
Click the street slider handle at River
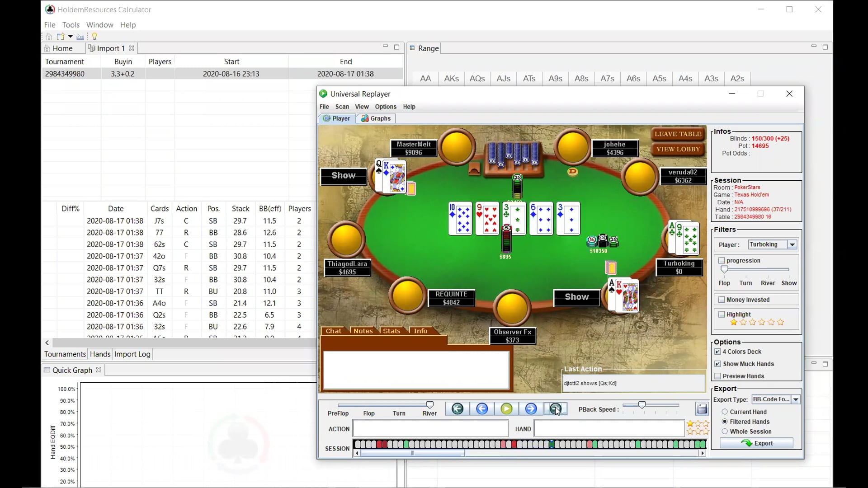[x=429, y=404]
